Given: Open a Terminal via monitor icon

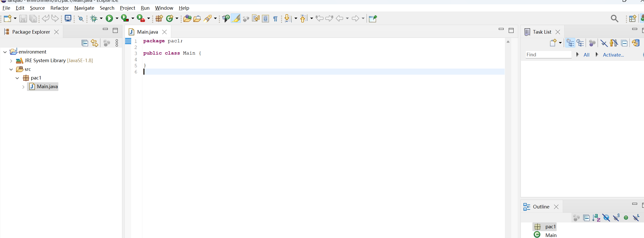Looking at the screenshot, I should click(68, 18).
